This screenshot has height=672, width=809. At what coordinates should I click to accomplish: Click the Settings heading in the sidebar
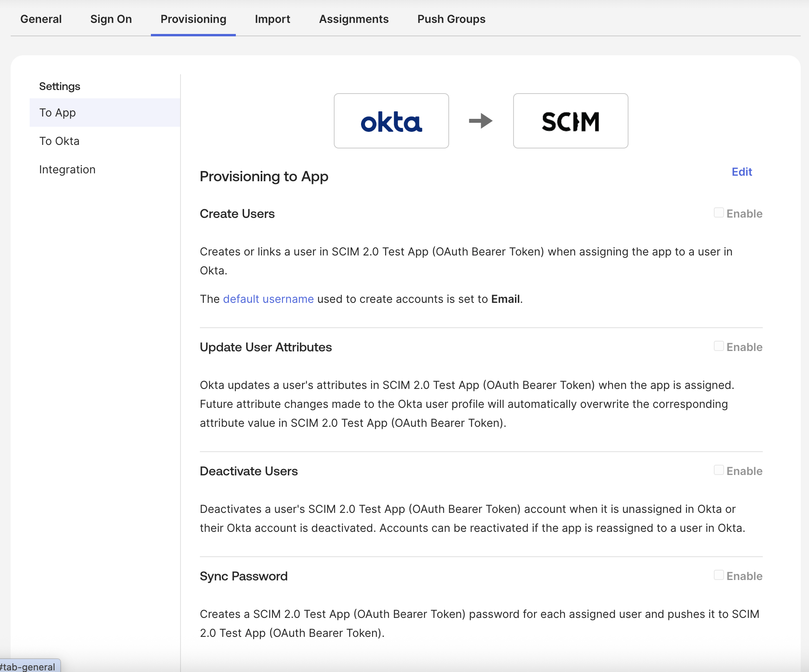tap(59, 86)
